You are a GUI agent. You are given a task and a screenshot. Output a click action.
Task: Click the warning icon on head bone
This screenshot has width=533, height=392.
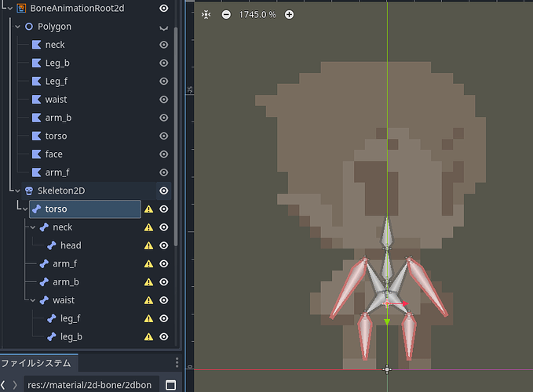(x=148, y=245)
